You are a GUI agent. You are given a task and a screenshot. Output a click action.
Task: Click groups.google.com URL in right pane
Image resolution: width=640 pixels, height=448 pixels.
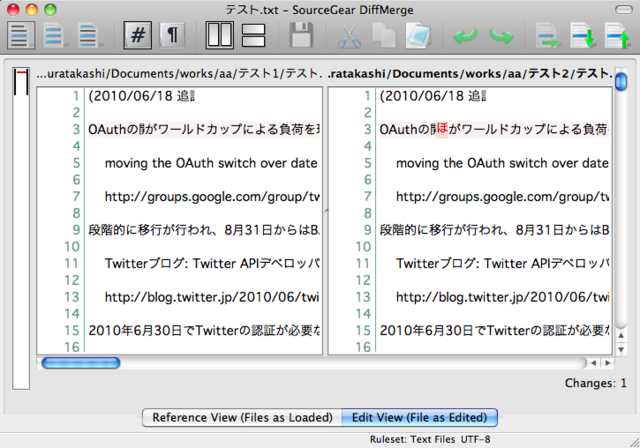pos(502,197)
